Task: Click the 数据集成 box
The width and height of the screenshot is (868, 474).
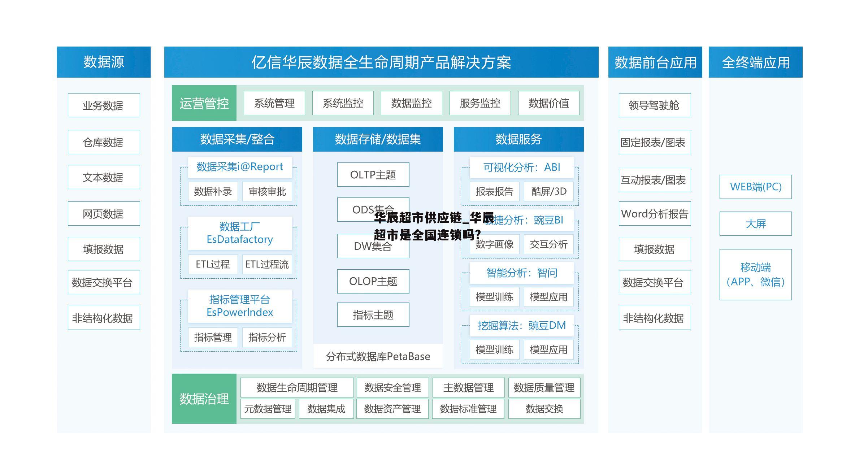Action: (x=326, y=409)
